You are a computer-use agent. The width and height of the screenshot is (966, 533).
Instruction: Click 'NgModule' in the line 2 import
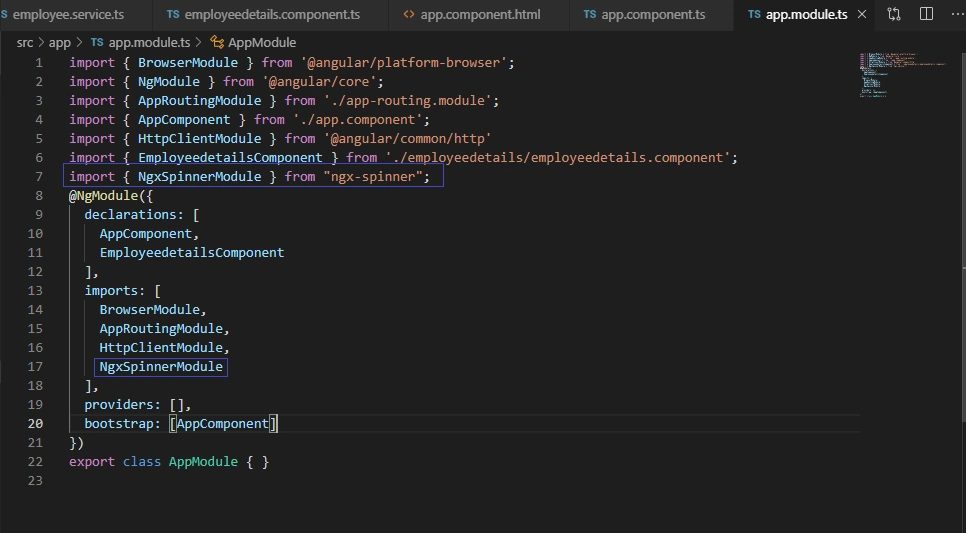[168, 81]
